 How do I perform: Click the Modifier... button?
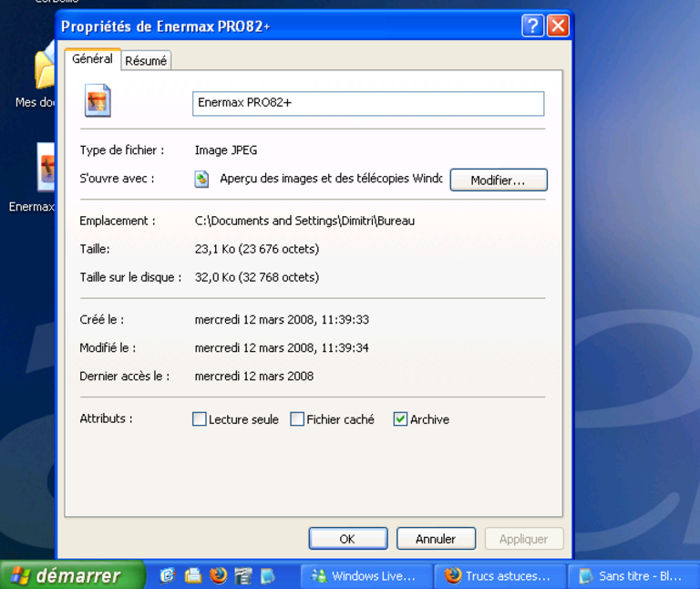tap(499, 180)
